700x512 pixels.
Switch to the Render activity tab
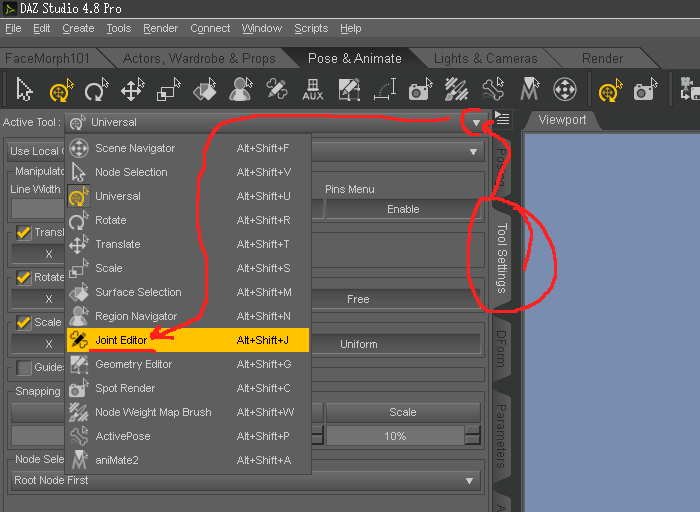(x=602, y=58)
